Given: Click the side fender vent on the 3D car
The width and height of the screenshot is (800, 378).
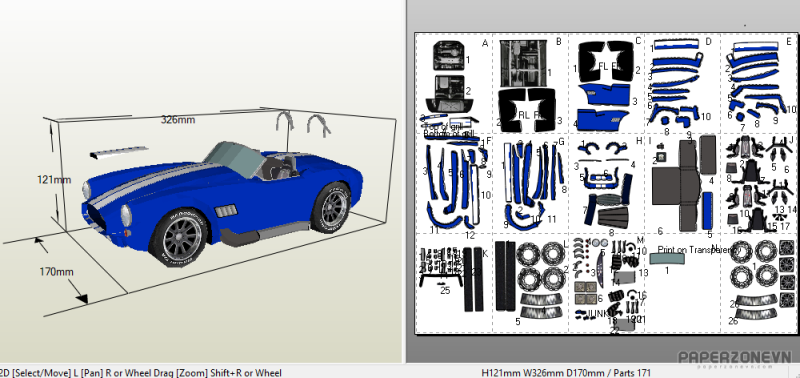Looking at the screenshot, I should pyautogui.click(x=226, y=210).
